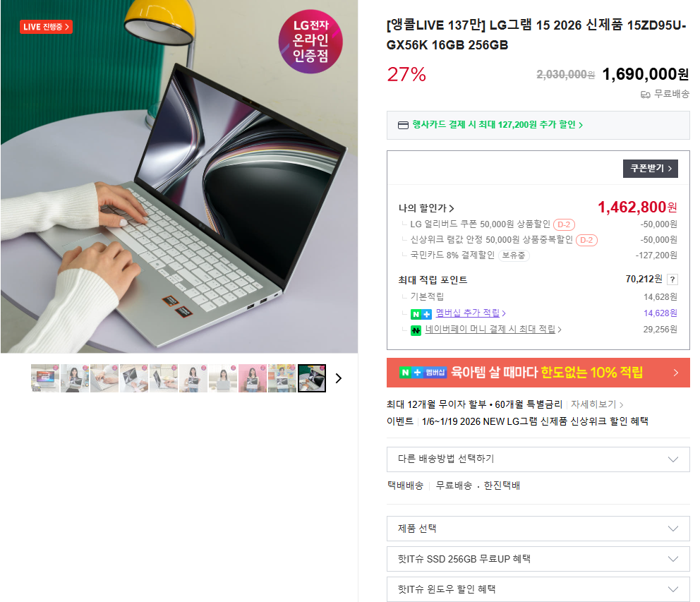The image size is (700, 602).
Task: Show next thumbnails with right arrow
Action: (339, 378)
